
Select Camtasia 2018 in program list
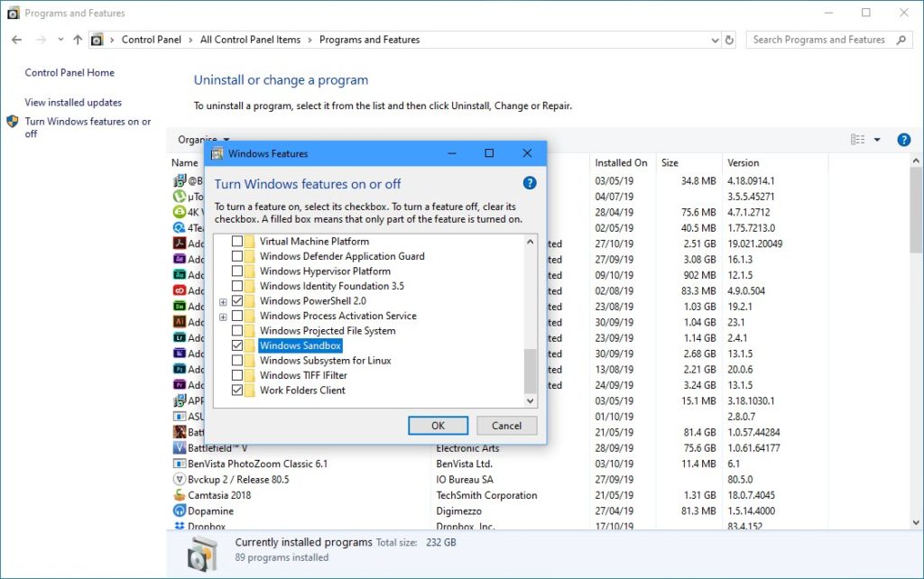tap(219, 495)
